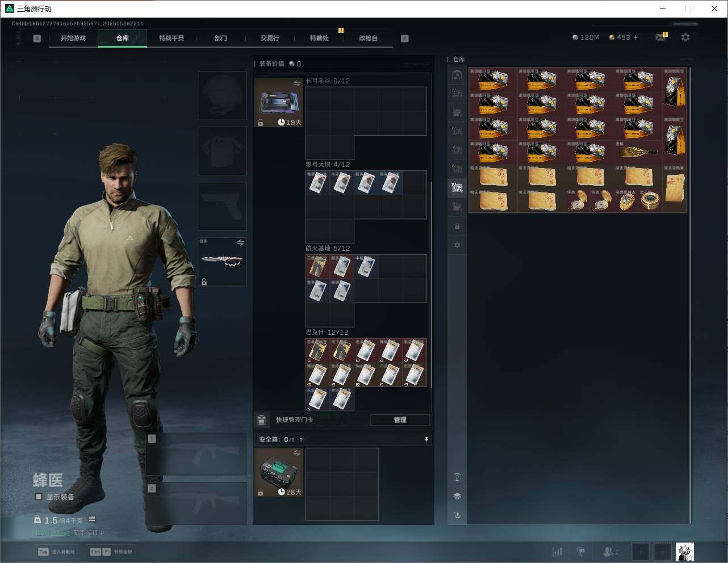
Task: Toggle the 显示装备 checkbox
Action: 39,497
